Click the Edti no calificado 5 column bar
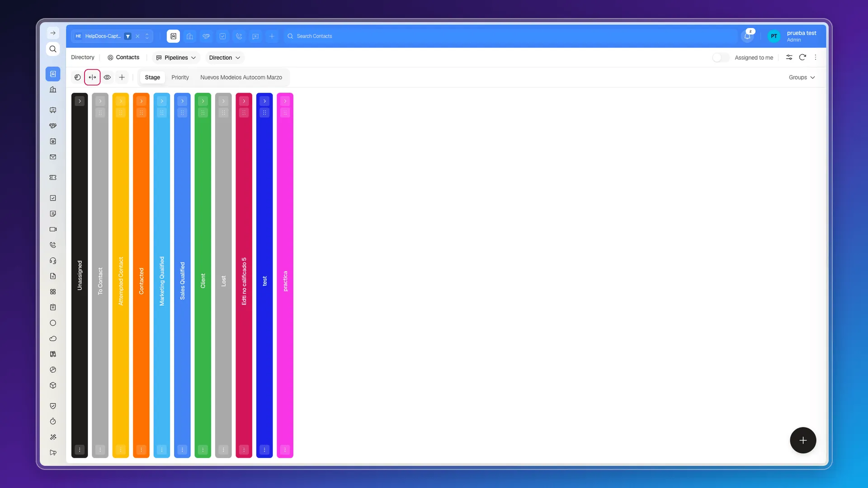This screenshot has width=868, height=488. (x=244, y=275)
